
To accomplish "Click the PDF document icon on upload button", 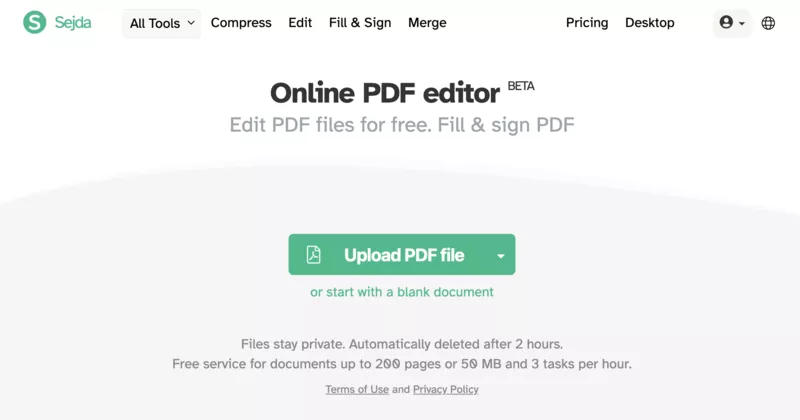I will [x=313, y=255].
